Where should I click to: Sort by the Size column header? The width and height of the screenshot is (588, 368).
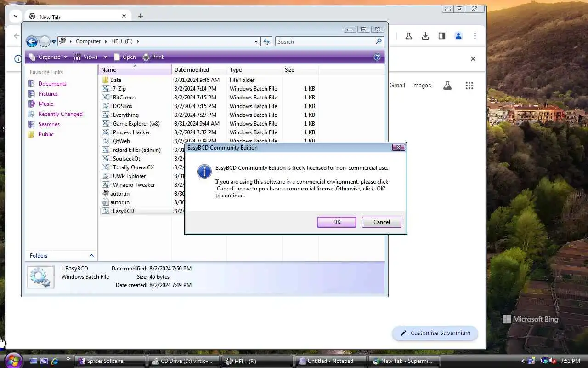(x=300, y=70)
